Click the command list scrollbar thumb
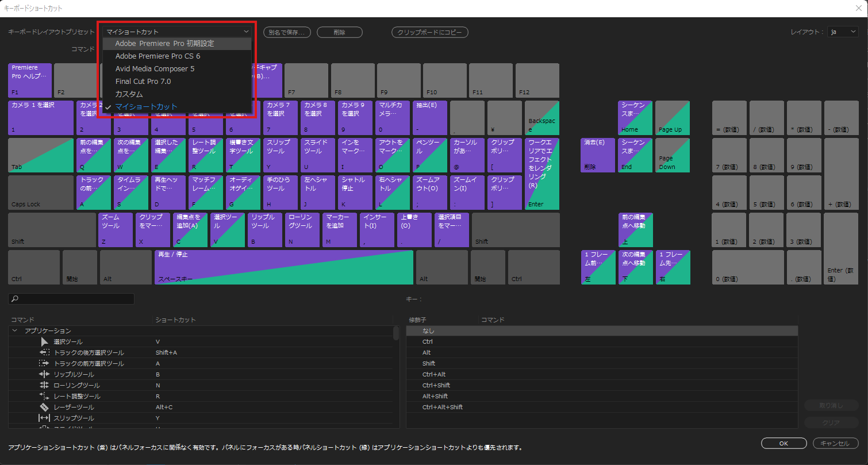 395,333
